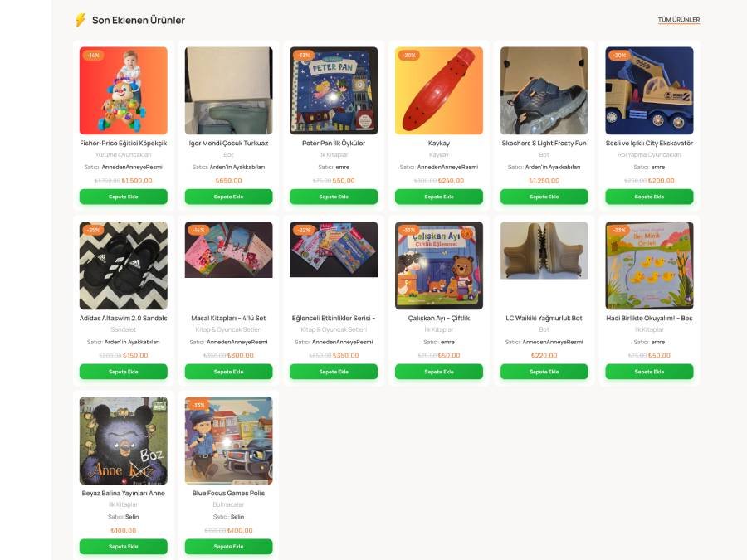The width and height of the screenshot is (747, 560).
Task: Open the Beyaz Balina Yayınları Anne book image
Action: tap(124, 441)
